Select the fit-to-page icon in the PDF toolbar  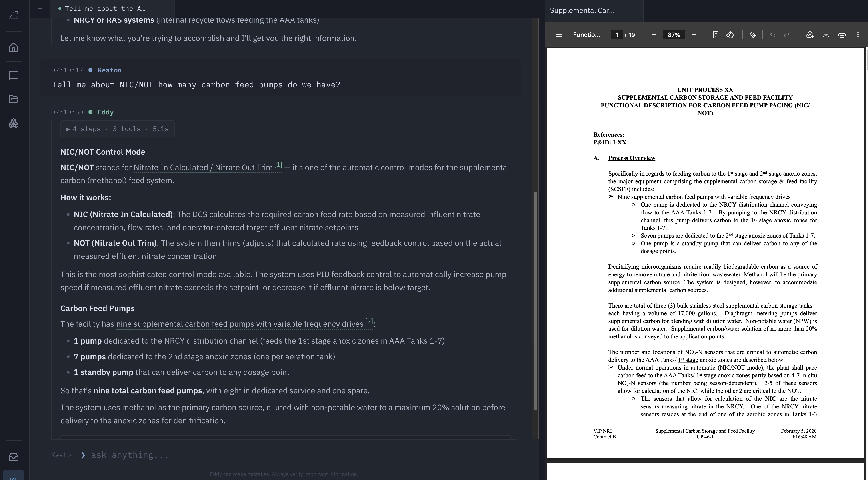pos(716,35)
